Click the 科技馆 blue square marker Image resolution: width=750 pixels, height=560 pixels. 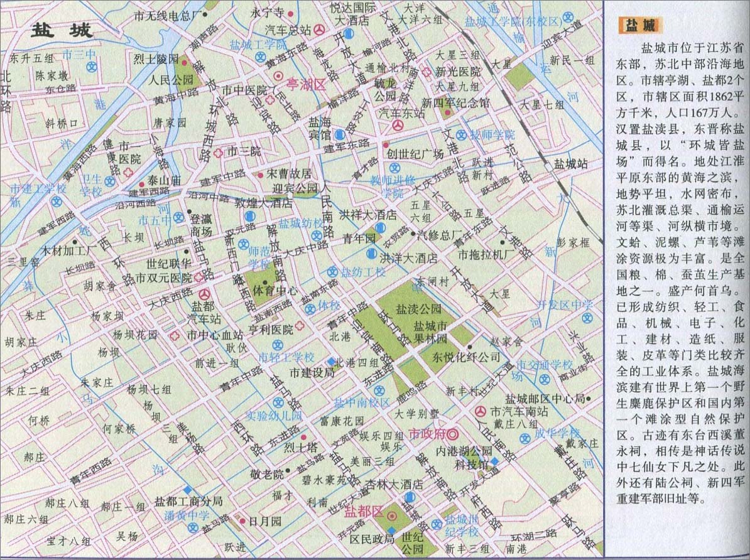(x=495, y=462)
